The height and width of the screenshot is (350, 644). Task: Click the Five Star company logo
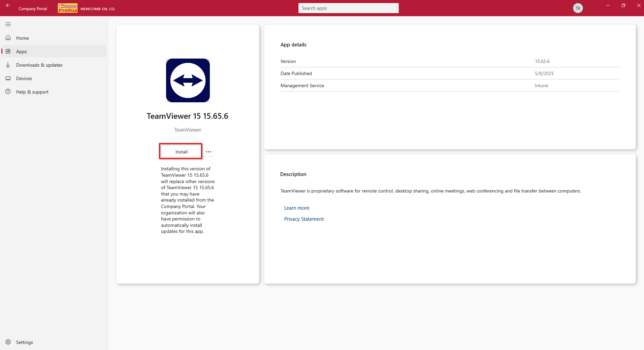68,8
